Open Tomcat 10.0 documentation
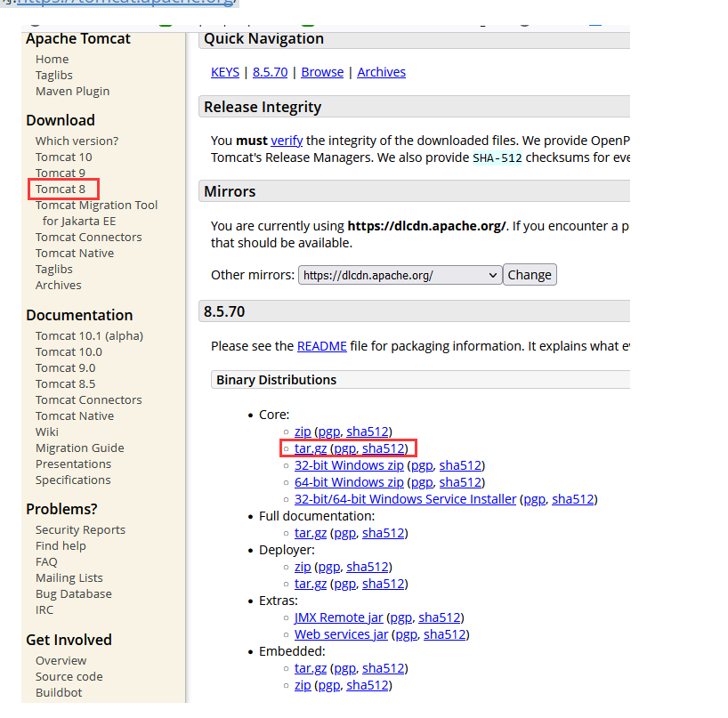Image resolution: width=728 pixels, height=718 pixels. pyautogui.click(x=69, y=352)
